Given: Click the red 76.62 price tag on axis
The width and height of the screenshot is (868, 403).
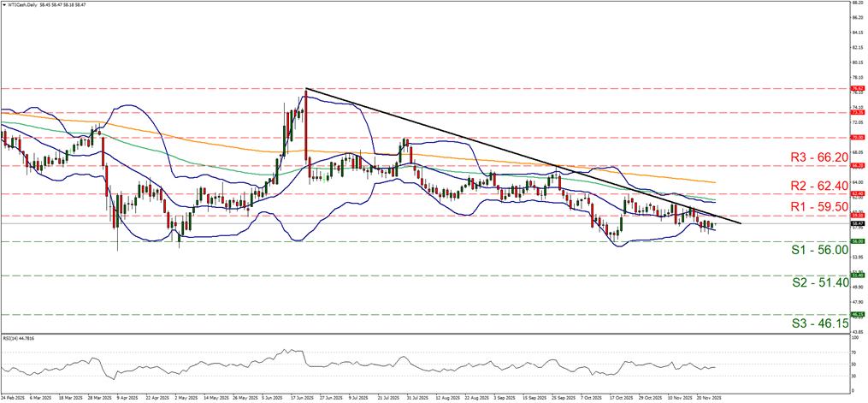Looking at the screenshot, I should coord(858,88).
